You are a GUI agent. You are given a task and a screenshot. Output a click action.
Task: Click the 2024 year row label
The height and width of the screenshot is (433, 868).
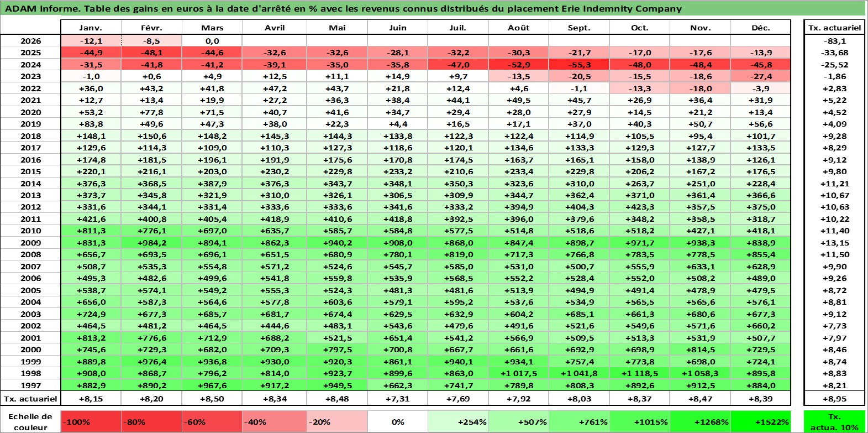click(30, 65)
